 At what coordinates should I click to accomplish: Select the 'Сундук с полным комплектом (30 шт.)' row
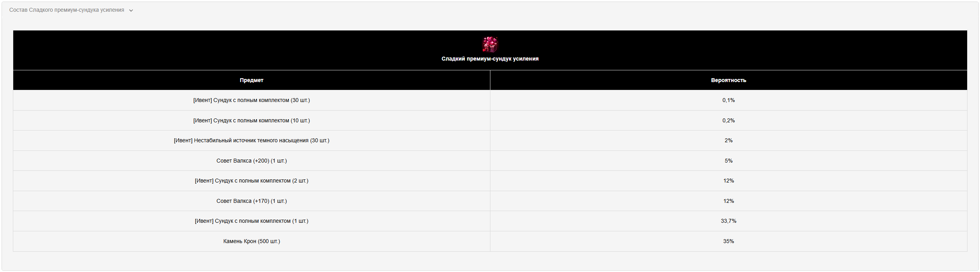[x=251, y=100]
